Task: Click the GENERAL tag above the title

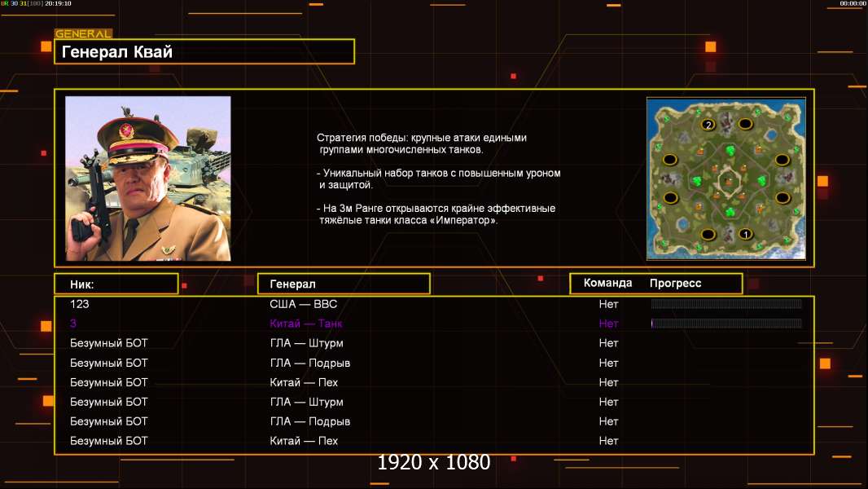Action: [83, 34]
